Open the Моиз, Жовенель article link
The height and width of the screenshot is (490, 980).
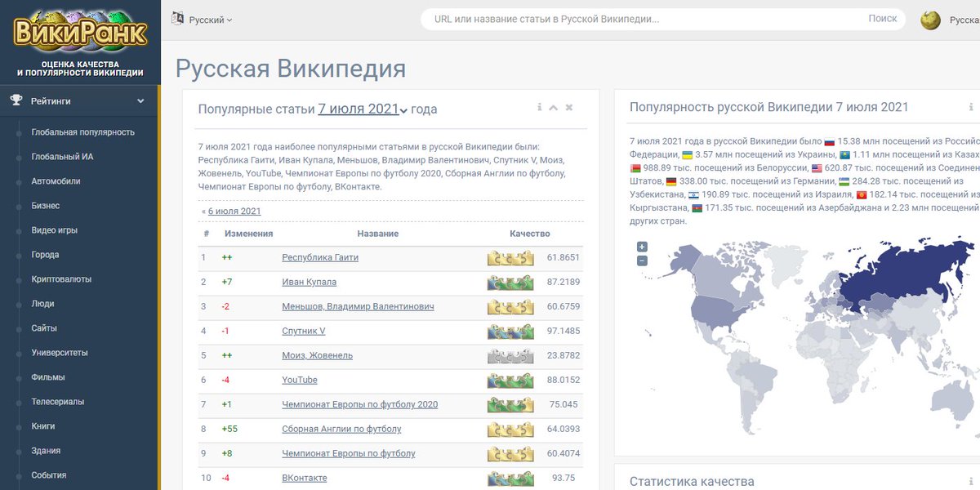(317, 355)
